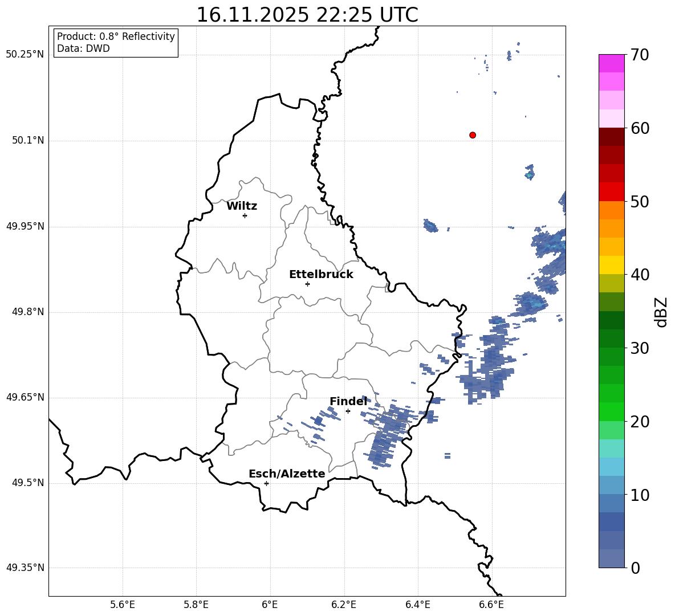Click the Findel city label
Image resolution: width=675 pixels, height=616 pixels.
coord(348,401)
